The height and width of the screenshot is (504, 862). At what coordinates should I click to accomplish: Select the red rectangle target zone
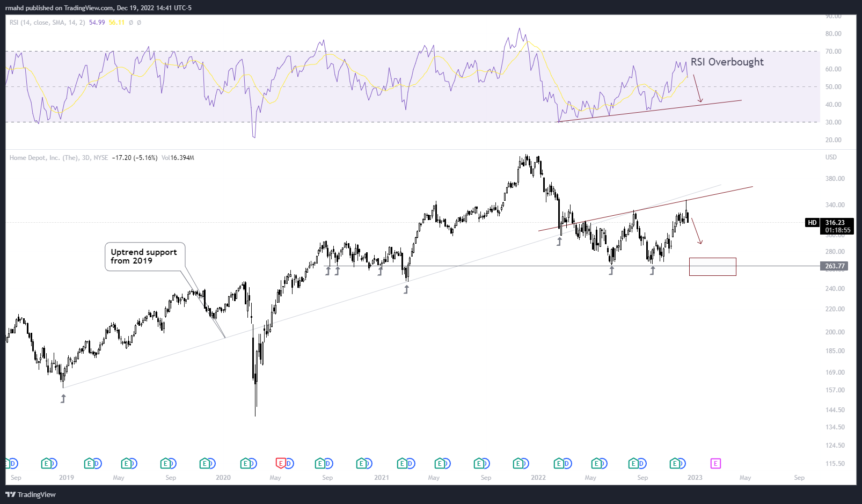tap(713, 267)
